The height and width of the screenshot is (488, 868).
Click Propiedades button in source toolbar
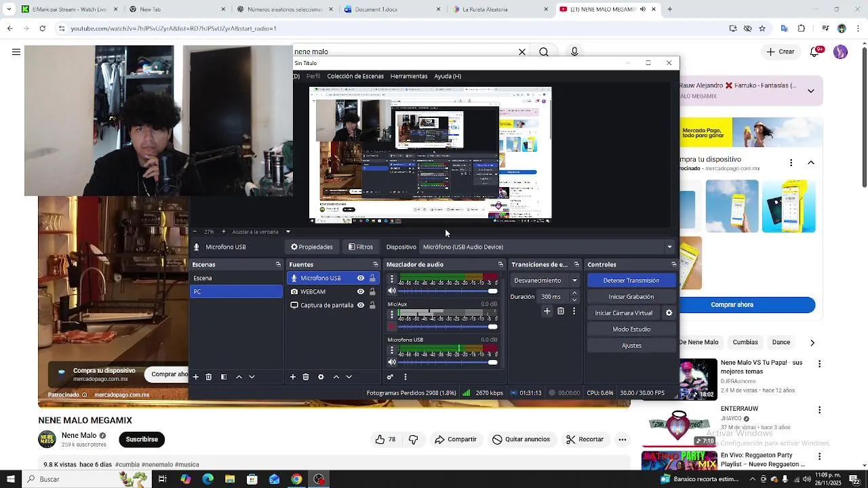(311, 247)
